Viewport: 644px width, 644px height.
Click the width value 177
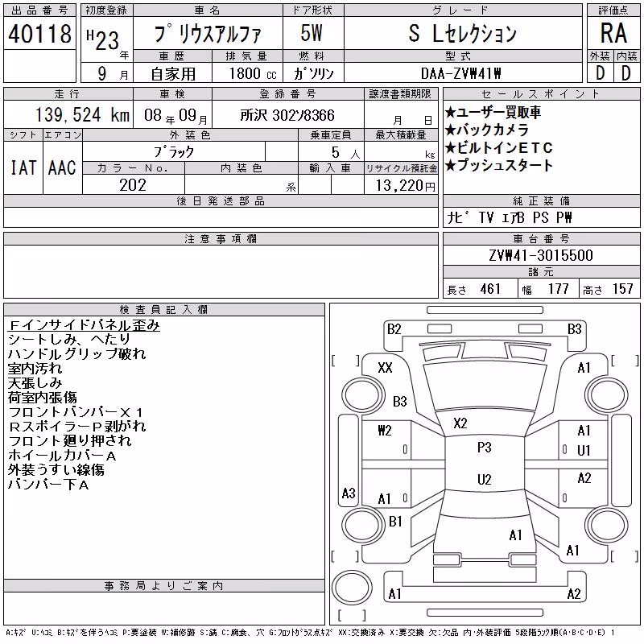tap(558, 289)
